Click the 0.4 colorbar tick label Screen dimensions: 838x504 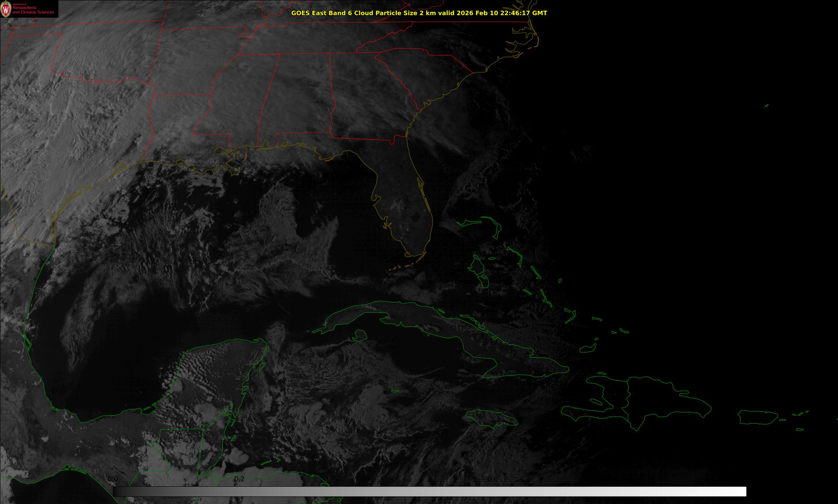pos(366,479)
